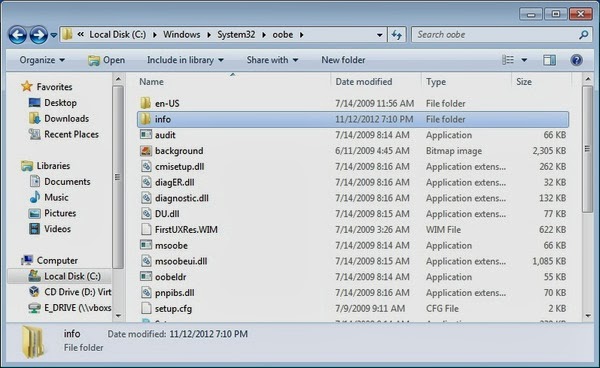The height and width of the screenshot is (368, 600).
Task: Open the Music library
Action: tap(56, 197)
